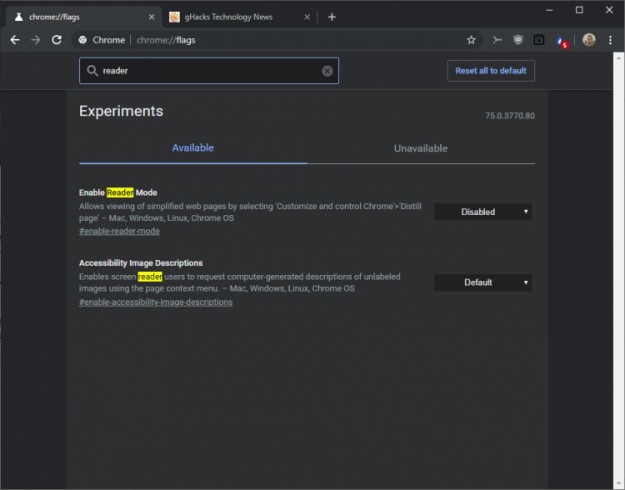Close the gHacks Technology News tab
This screenshot has height=490, width=625.
click(x=307, y=17)
